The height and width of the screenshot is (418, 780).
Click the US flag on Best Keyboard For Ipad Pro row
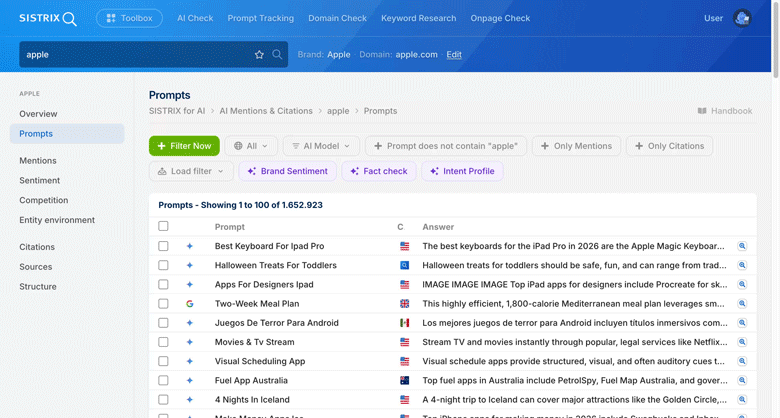pyautogui.click(x=404, y=246)
